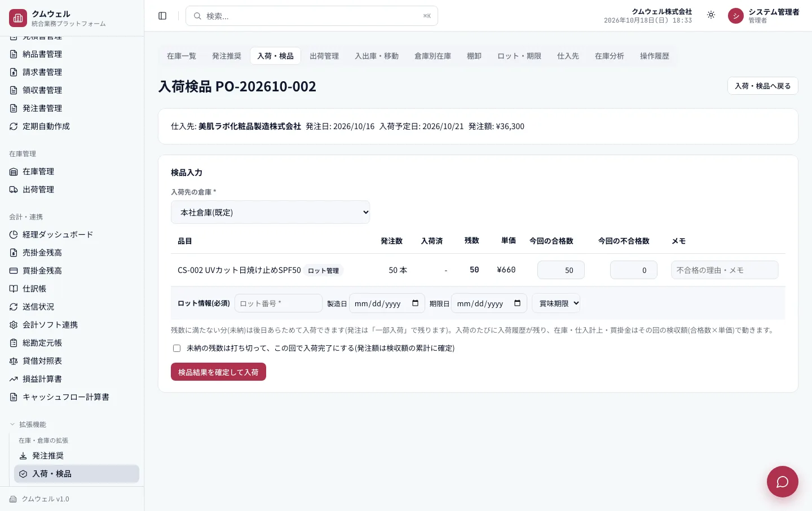
Task: Click the 領収書管理 sidebar icon
Action: point(14,90)
